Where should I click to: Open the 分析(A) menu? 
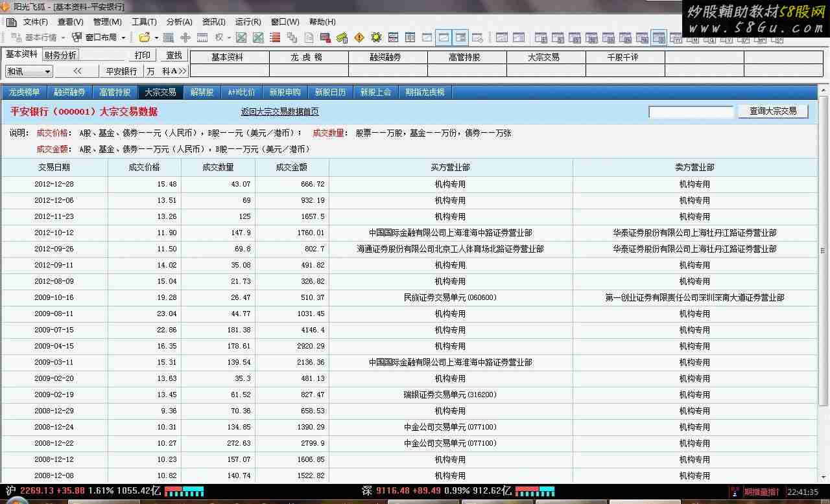point(179,22)
